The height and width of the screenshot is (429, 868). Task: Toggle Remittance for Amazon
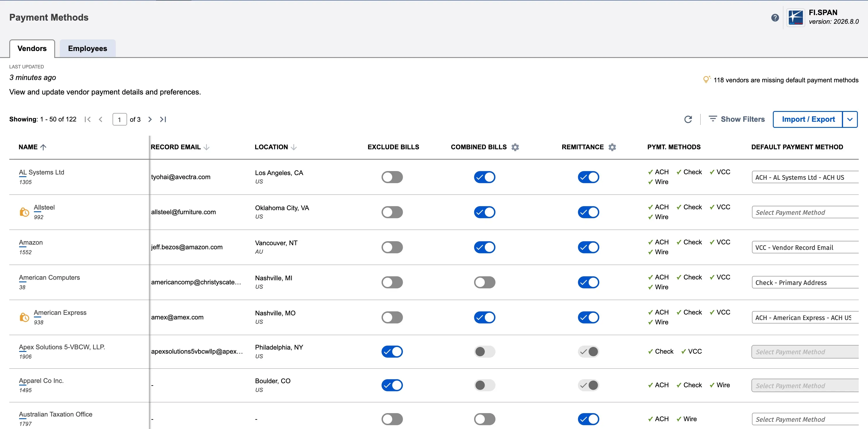(588, 247)
